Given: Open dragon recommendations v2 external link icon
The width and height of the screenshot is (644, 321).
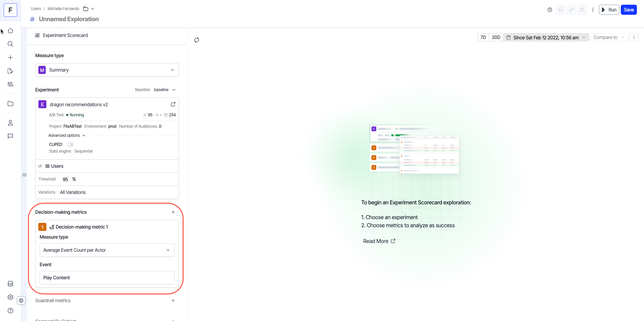Looking at the screenshot, I should 173,104.
